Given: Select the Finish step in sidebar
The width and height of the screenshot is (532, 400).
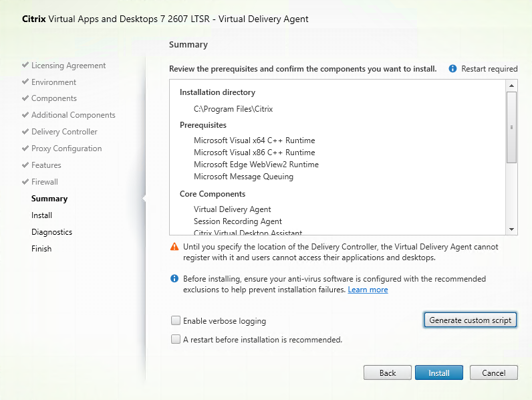Looking at the screenshot, I should tap(41, 249).
